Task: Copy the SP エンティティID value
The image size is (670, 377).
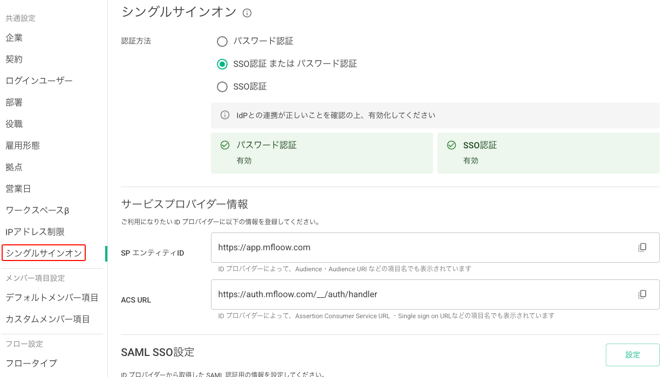Action: [x=642, y=247]
